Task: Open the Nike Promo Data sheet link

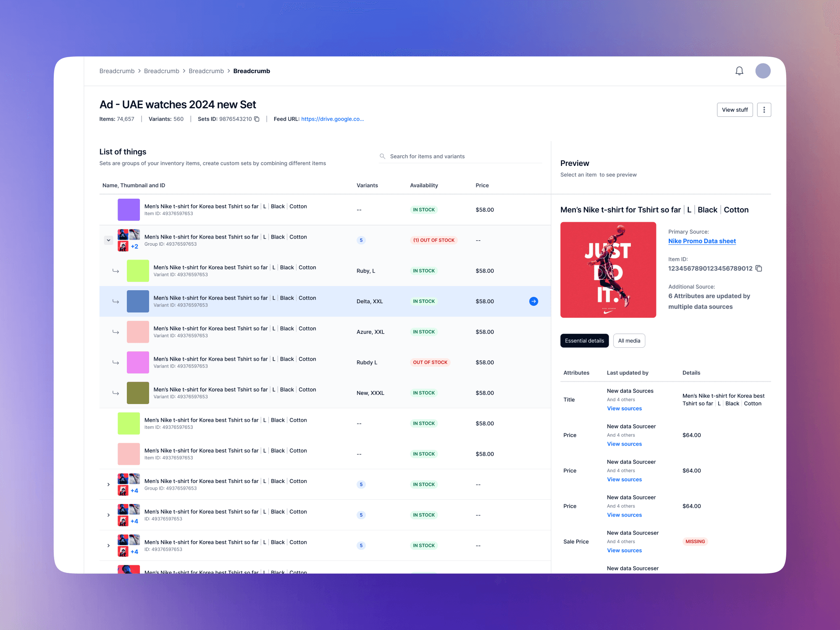Action: pyautogui.click(x=702, y=241)
